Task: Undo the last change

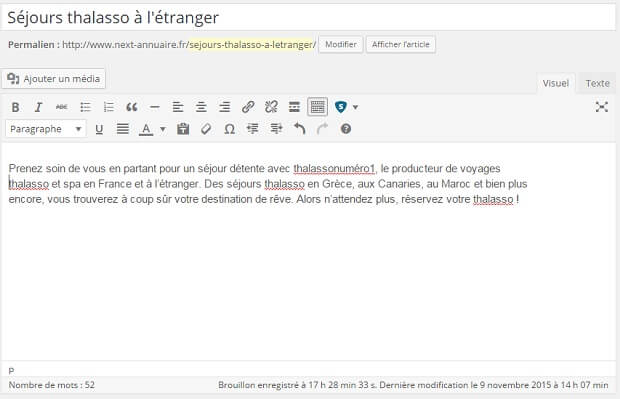Action: (x=299, y=129)
